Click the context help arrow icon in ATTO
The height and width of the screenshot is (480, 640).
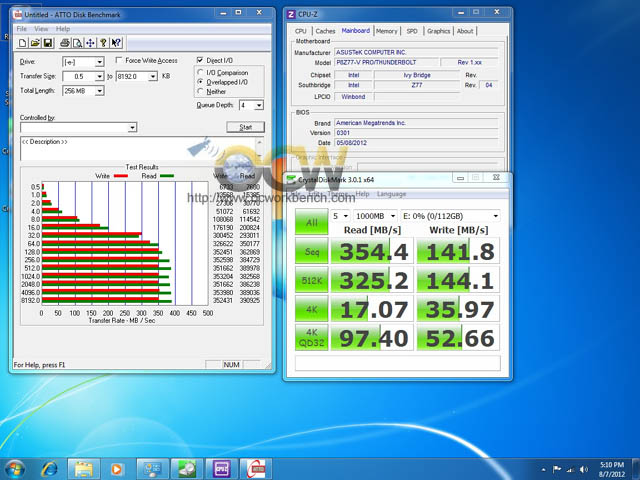(x=116, y=43)
